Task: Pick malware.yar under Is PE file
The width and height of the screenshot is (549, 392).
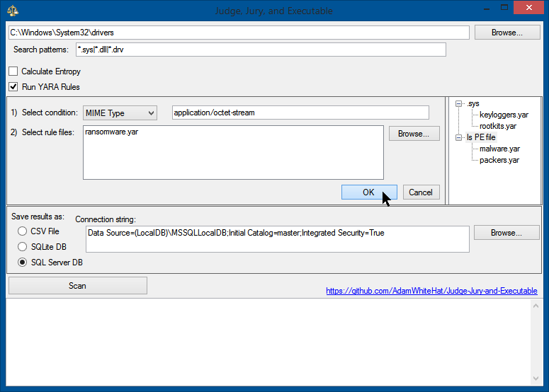Action: 499,149
